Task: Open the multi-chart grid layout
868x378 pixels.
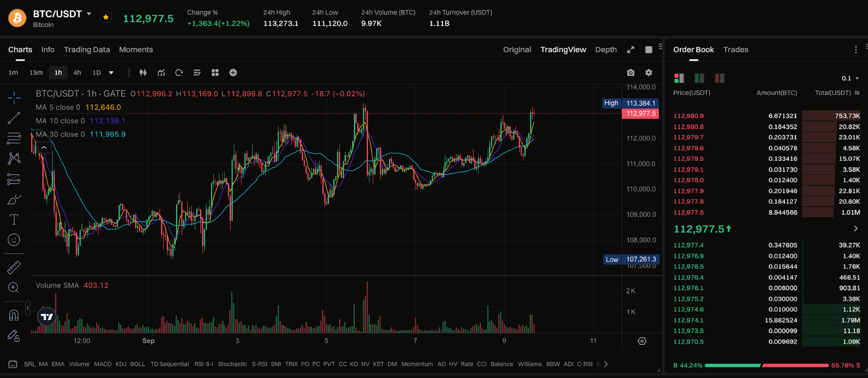Action: (x=215, y=73)
